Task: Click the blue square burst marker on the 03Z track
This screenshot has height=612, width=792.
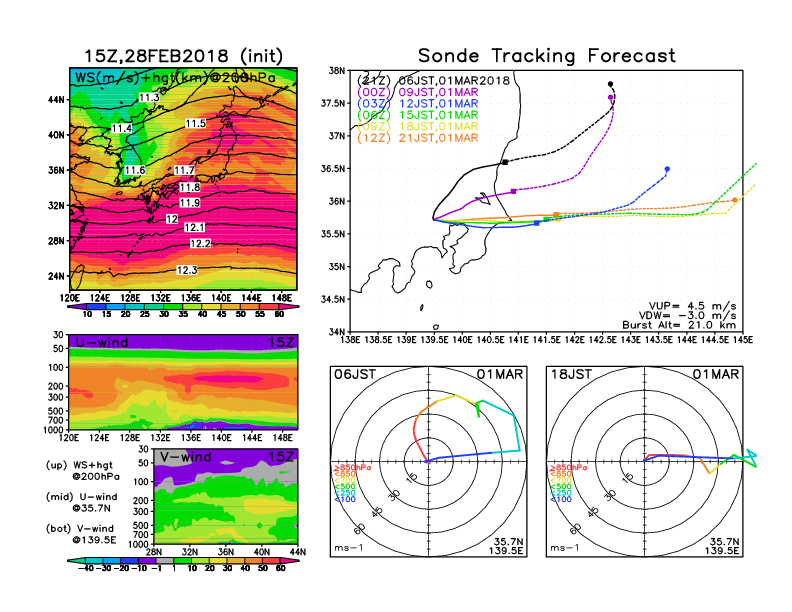Action: [x=536, y=223]
